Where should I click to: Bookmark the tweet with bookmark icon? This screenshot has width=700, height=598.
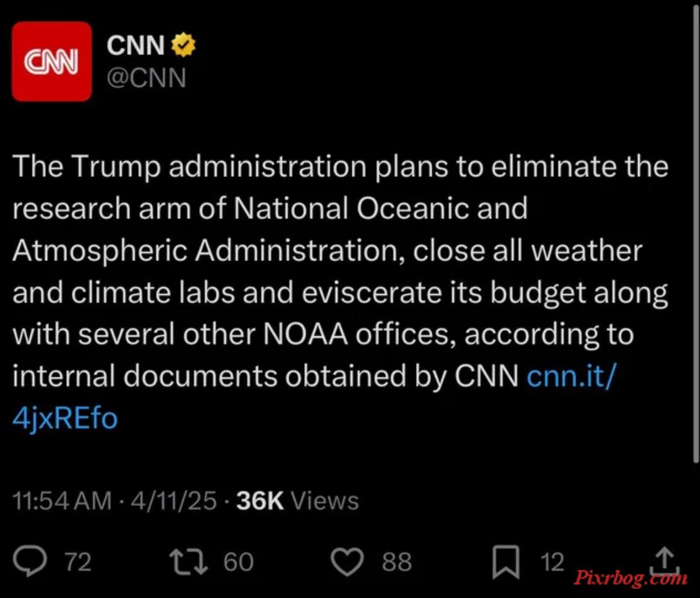click(506, 562)
